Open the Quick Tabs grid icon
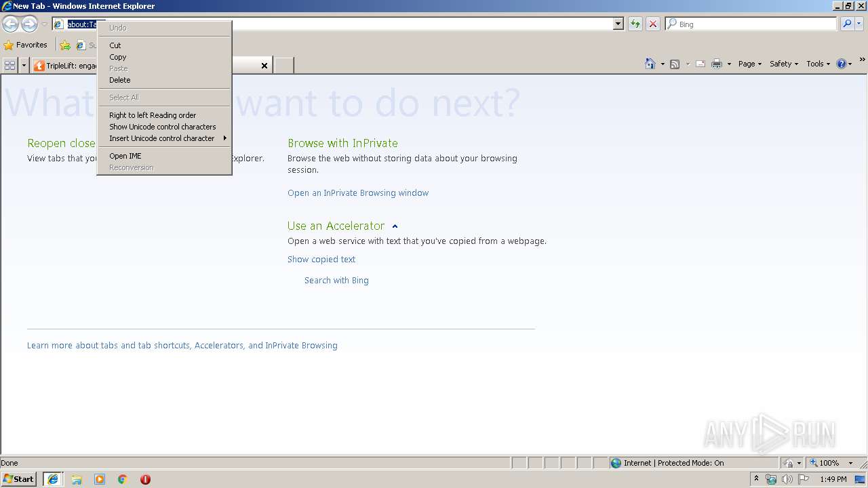 (9, 65)
